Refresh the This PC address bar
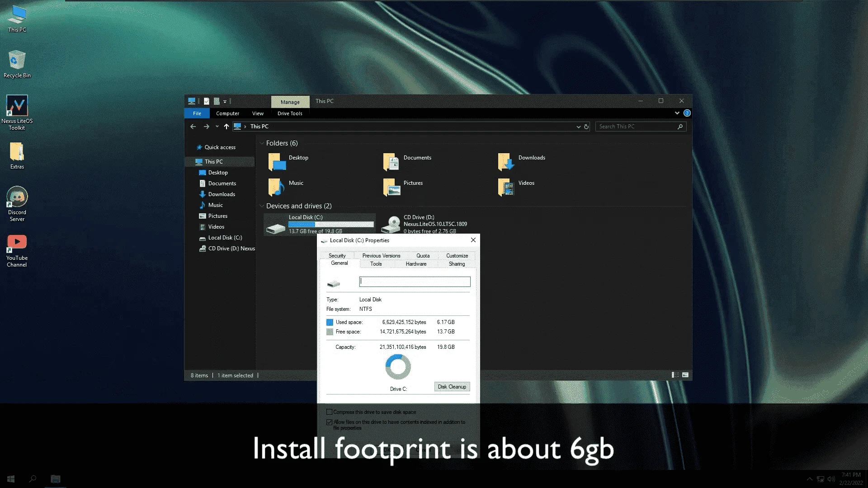868x488 pixels. pos(586,127)
